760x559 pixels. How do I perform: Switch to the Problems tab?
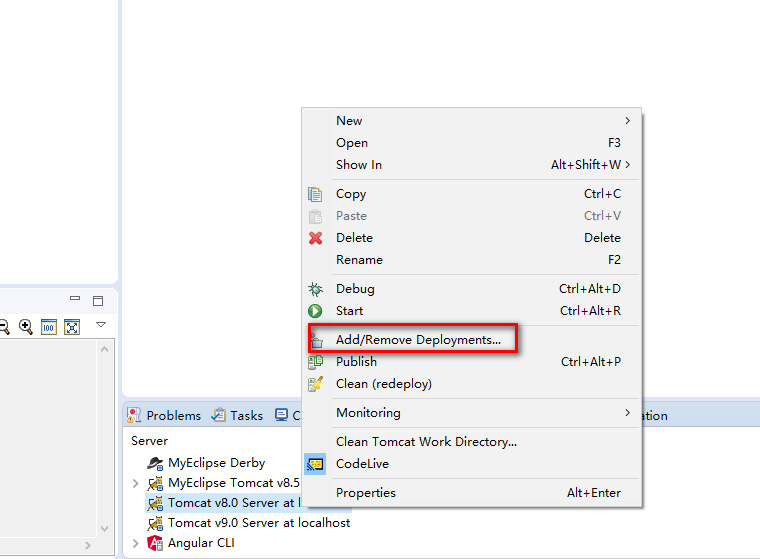[164, 415]
